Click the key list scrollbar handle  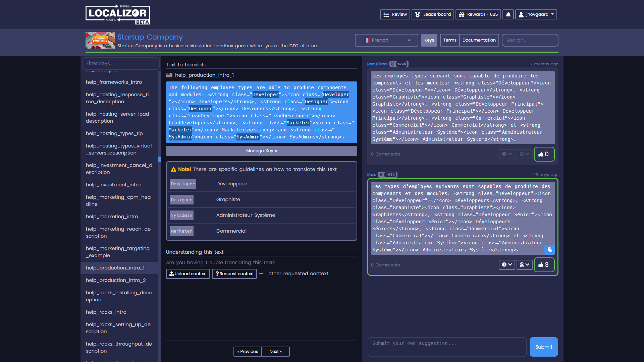[159, 160]
